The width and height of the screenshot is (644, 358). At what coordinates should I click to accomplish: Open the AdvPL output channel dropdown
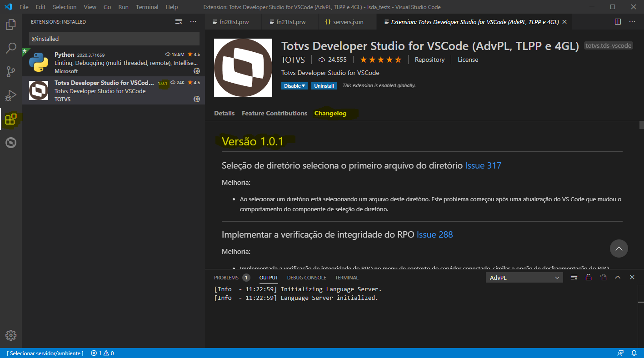[524, 278]
